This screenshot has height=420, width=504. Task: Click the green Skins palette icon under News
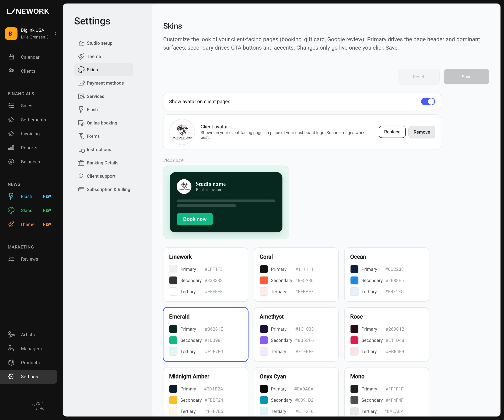[11, 211]
